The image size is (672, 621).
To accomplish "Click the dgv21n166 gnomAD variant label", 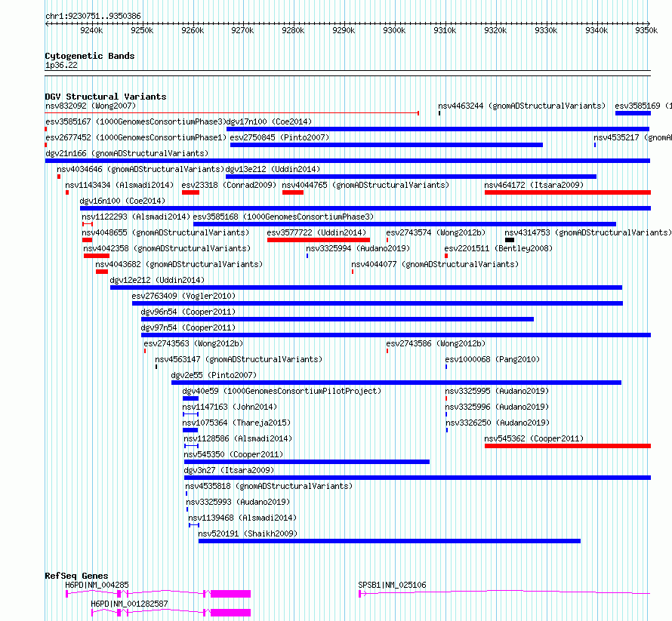I will tap(127, 153).
